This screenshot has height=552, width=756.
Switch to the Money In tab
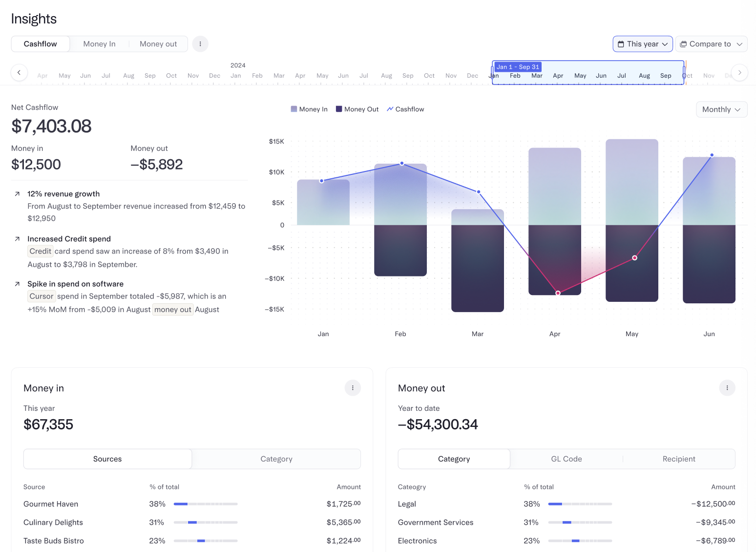pos(99,44)
